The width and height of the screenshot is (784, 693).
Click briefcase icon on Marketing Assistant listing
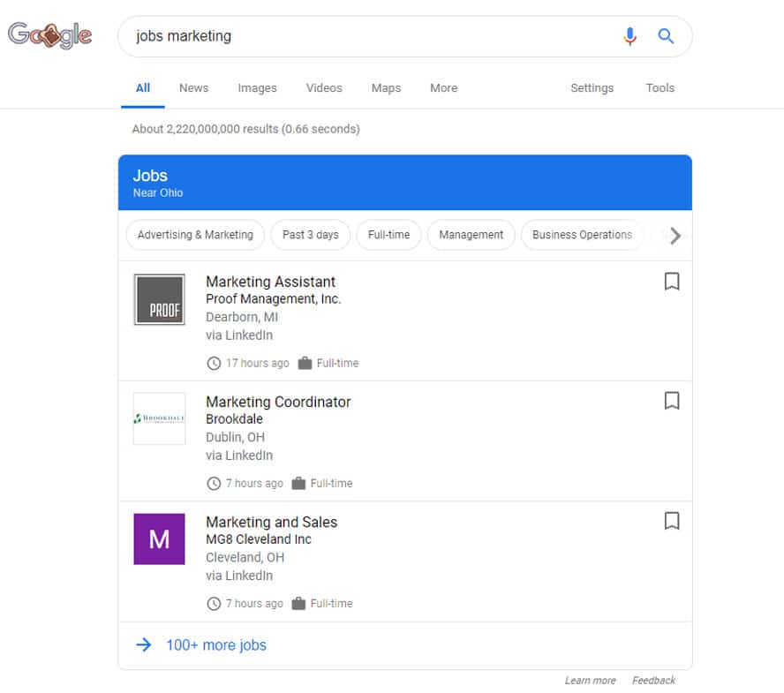pos(305,363)
